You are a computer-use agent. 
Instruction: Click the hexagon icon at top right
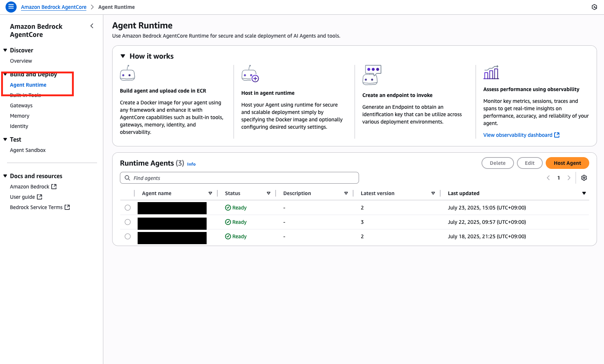[594, 7]
